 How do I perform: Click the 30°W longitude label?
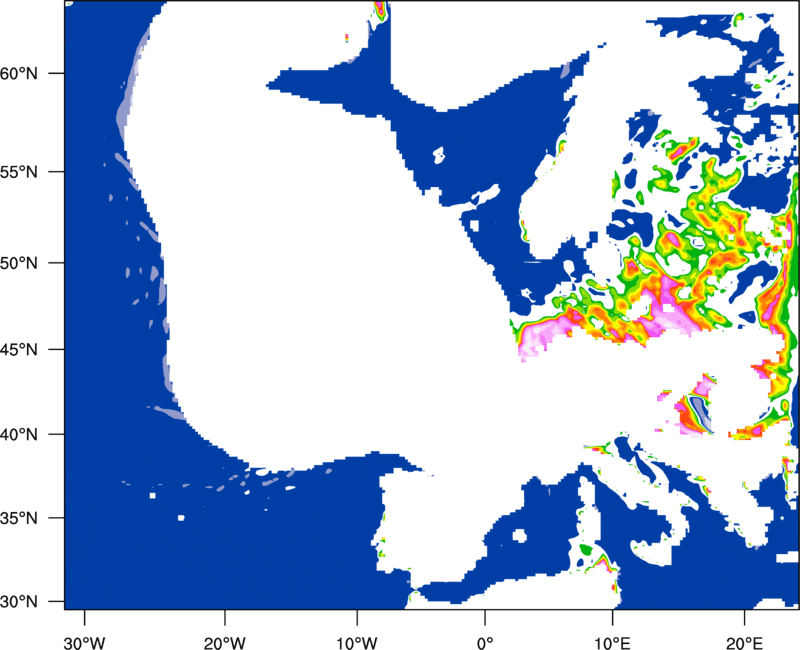coord(84,643)
